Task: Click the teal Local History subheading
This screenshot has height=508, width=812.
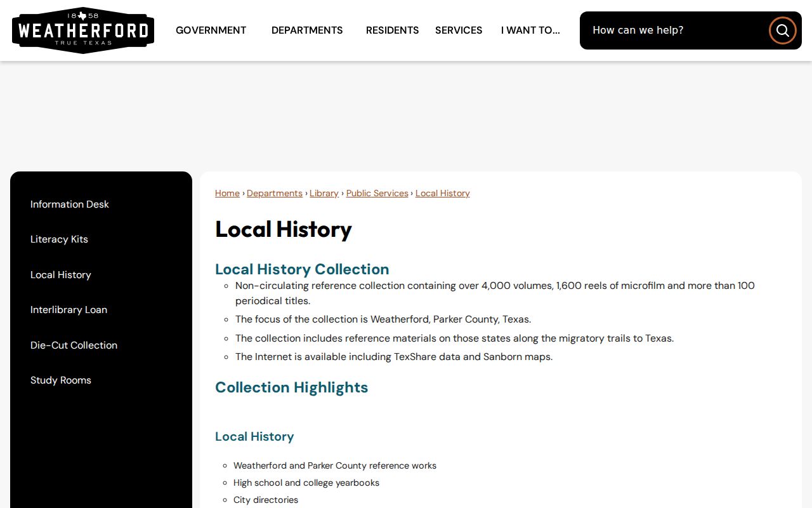Action: pyautogui.click(x=254, y=437)
